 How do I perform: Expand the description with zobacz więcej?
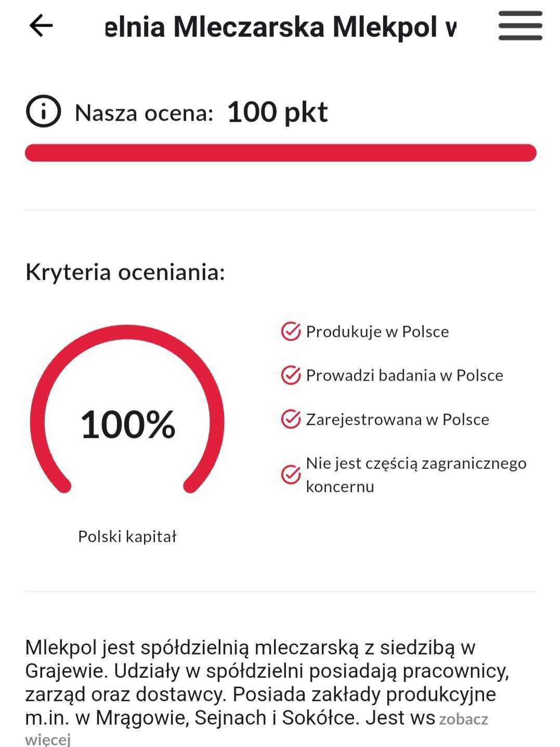[463, 720]
